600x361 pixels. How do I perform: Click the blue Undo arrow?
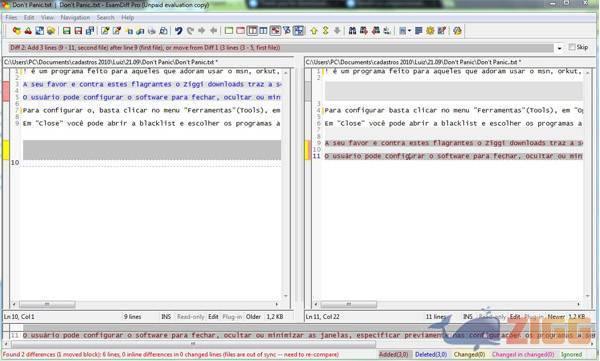179,31
